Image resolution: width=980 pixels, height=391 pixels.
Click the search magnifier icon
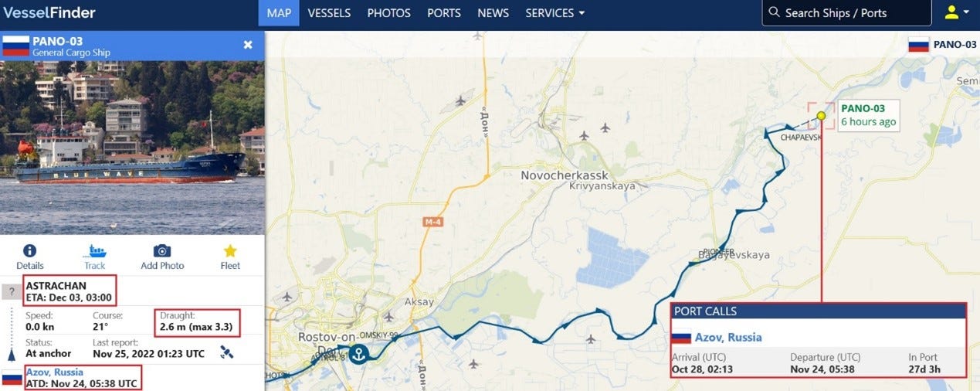(x=775, y=13)
